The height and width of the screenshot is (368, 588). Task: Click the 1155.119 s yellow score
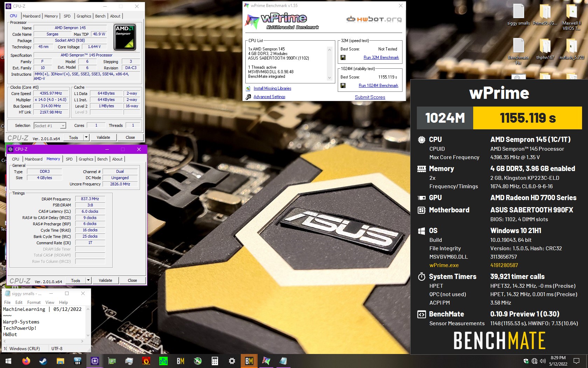(527, 118)
